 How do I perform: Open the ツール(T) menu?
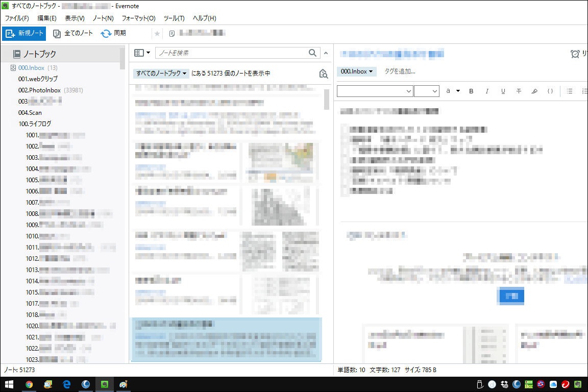click(174, 18)
